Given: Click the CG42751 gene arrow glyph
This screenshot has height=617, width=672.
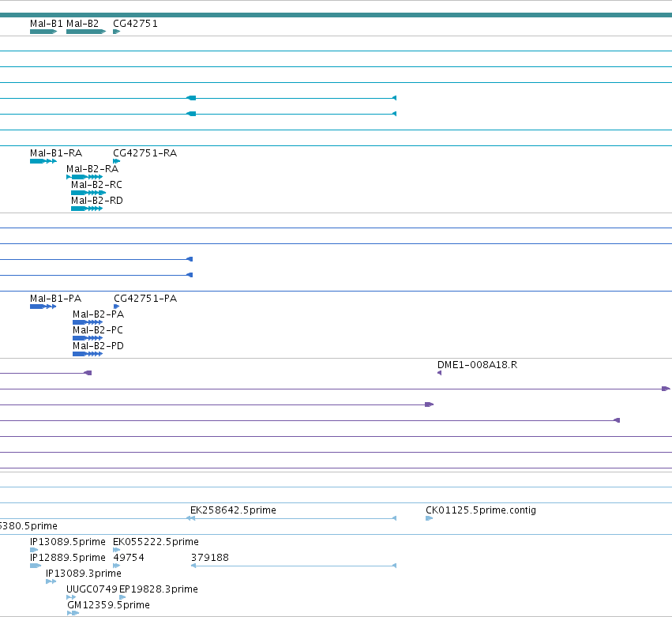Looking at the screenshot, I should 117,32.
